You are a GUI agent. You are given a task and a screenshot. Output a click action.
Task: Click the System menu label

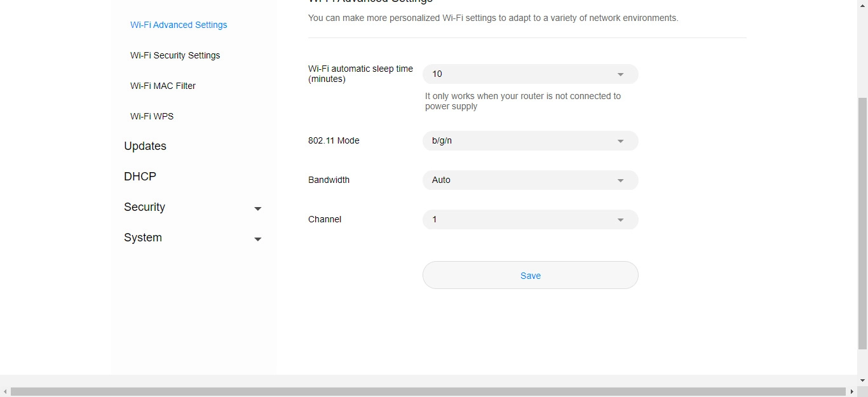tap(143, 238)
